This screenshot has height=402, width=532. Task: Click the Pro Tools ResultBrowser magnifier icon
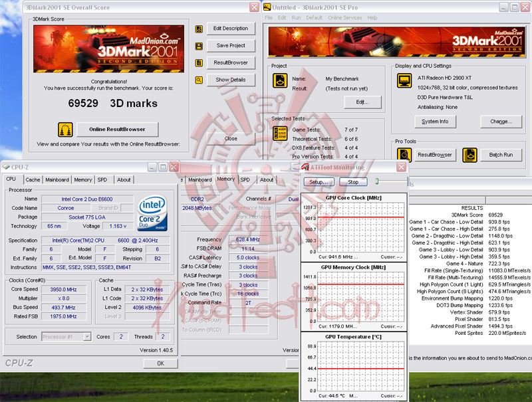click(x=404, y=155)
